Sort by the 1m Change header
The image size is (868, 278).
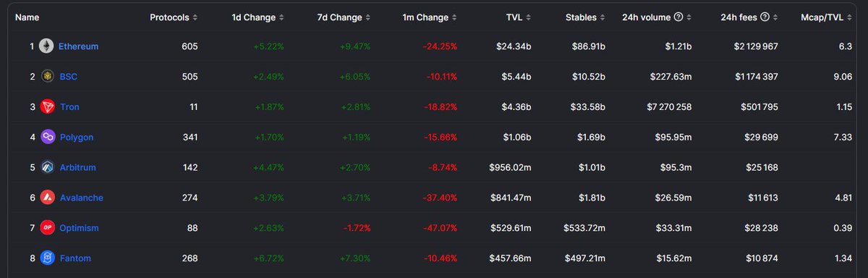[x=430, y=17]
